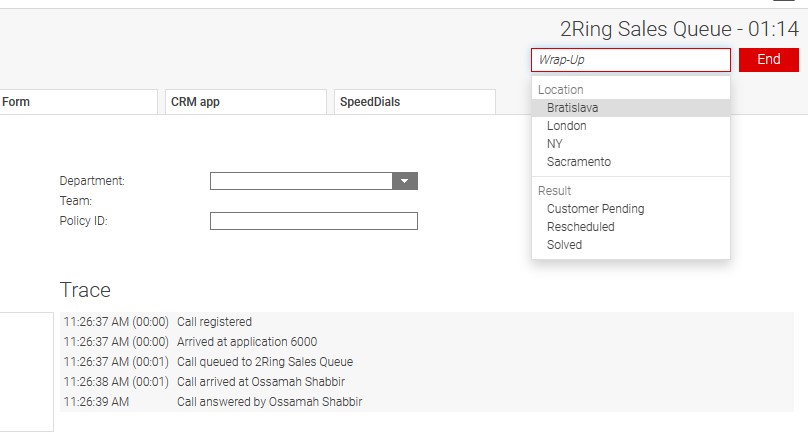Mark the call result as Solved
This screenshot has height=433, width=808.
pos(564,245)
